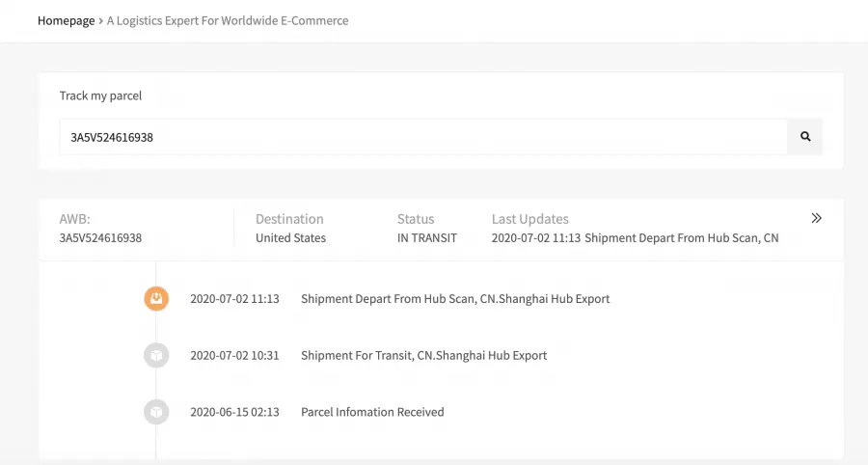Click the orange shipment departed status icon
Viewport: 868px width, 465px height.
(x=156, y=298)
